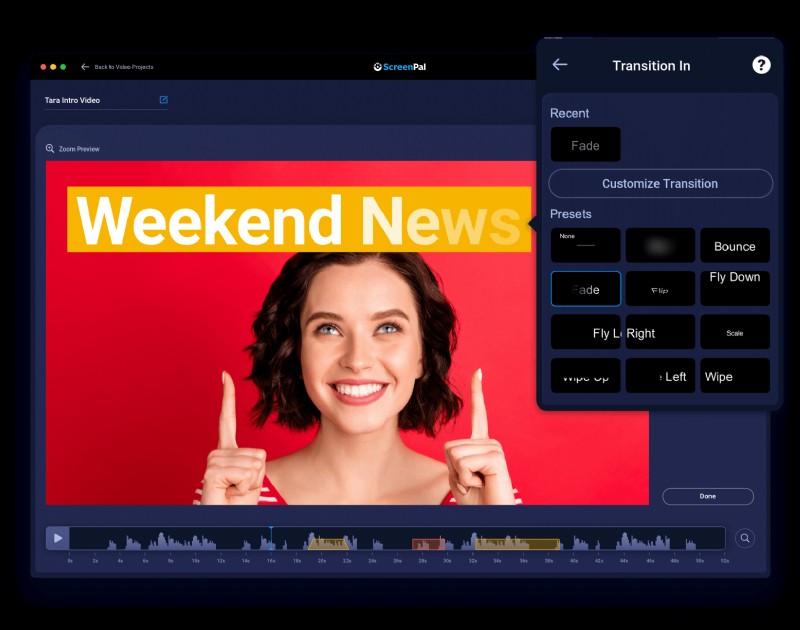Open help in the Transition In panel
The width and height of the screenshot is (800, 630).
coord(761,64)
